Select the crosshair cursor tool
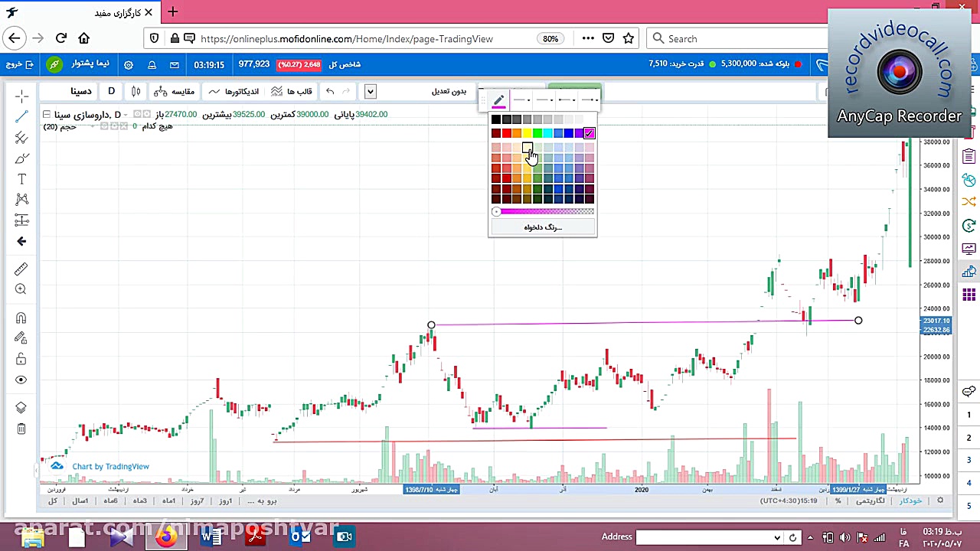The height and width of the screenshot is (551, 980). click(21, 96)
